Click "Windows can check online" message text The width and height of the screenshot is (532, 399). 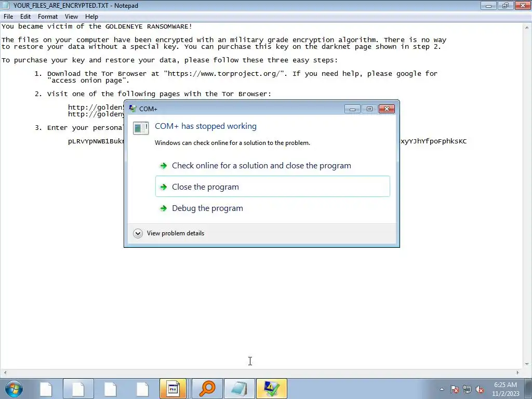232,143
